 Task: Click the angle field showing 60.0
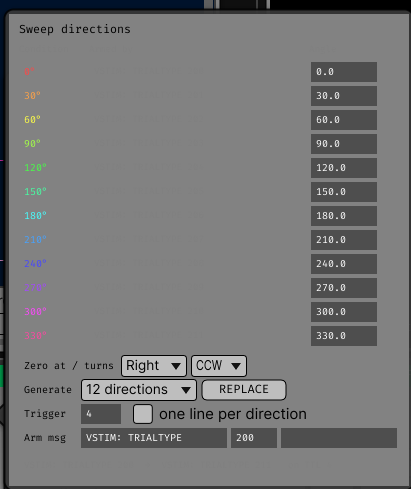point(344,120)
